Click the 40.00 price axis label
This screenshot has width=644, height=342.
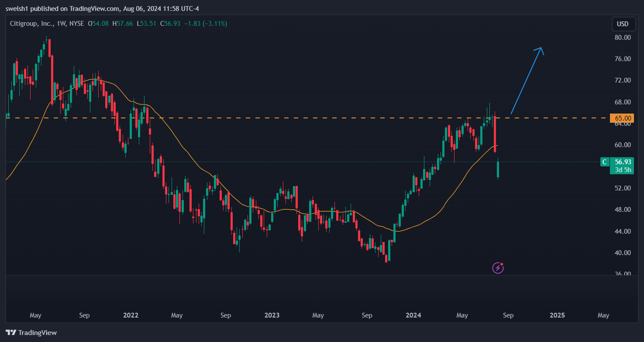[623, 253]
